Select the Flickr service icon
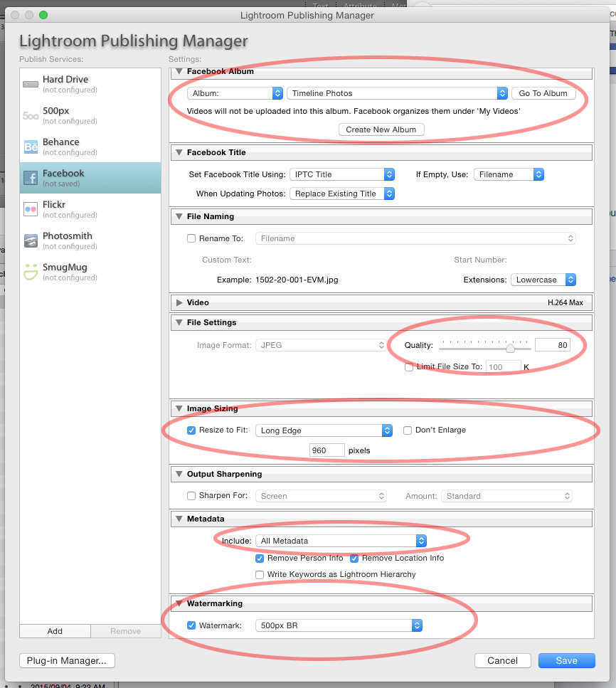This screenshot has width=616, height=688. pyautogui.click(x=31, y=209)
